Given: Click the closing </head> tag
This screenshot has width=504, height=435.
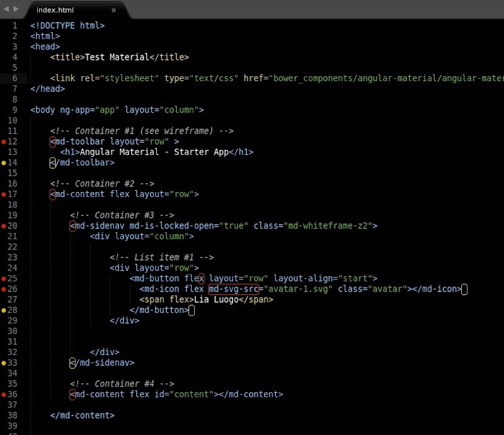Looking at the screenshot, I should 48,89.
